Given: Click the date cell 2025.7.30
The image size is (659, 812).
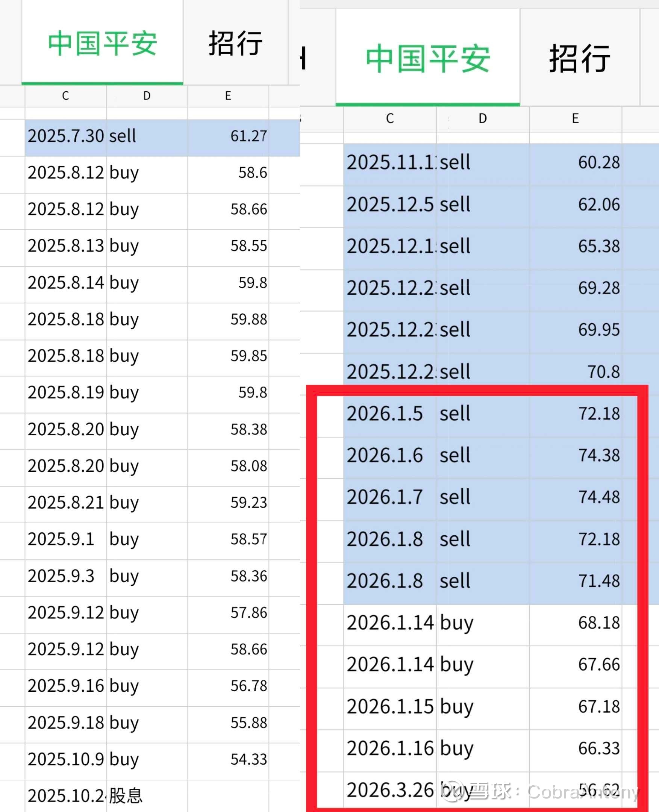Looking at the screenshot, I should (66, 138).
